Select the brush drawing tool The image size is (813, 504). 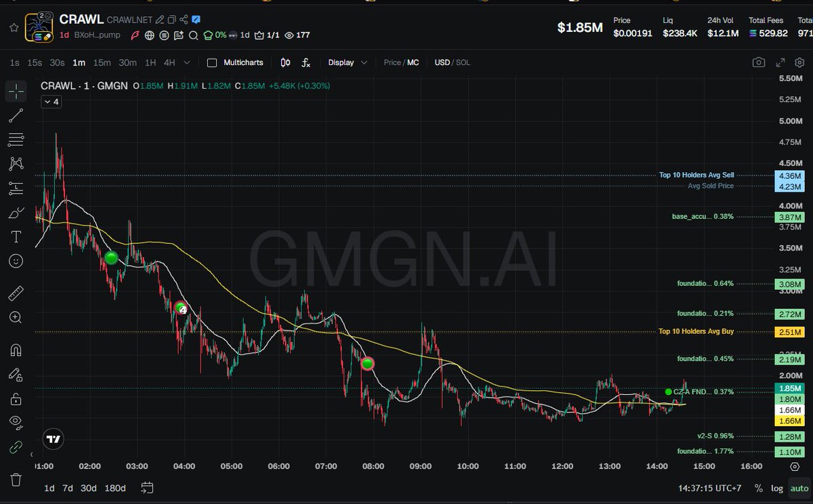point(16,213)
